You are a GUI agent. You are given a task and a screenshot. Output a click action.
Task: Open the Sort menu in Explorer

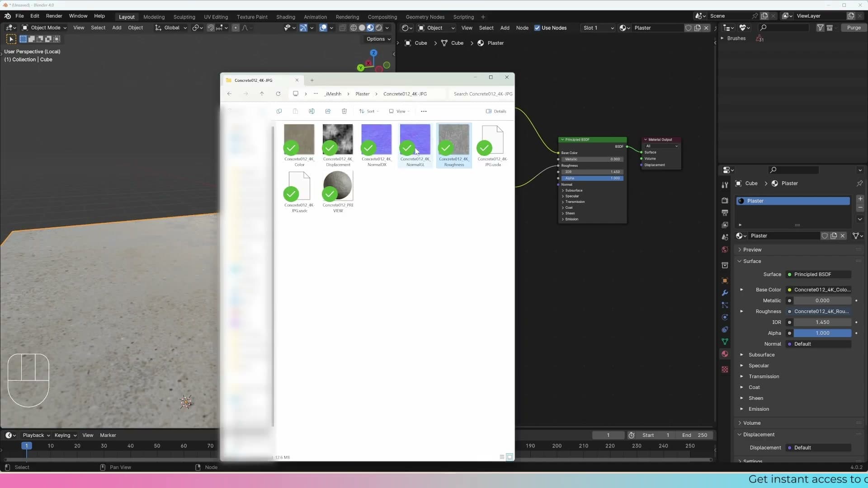click(369, 111)
